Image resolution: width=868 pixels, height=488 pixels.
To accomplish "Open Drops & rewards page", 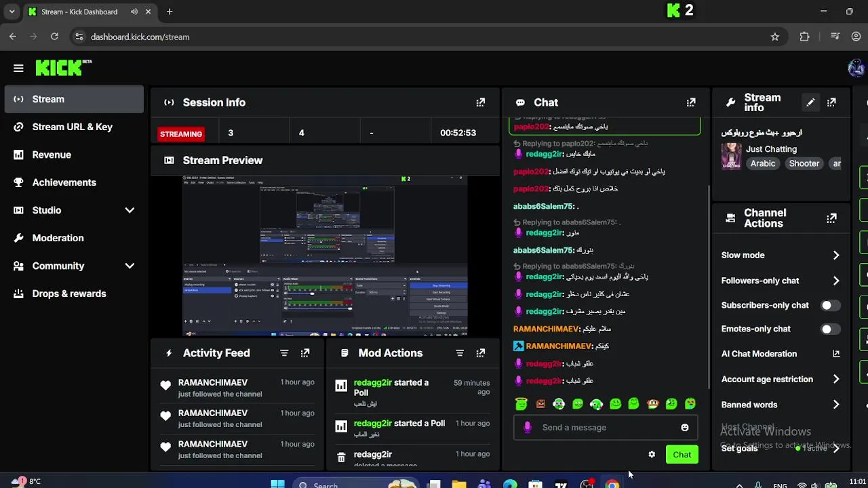I will point(74,293).
